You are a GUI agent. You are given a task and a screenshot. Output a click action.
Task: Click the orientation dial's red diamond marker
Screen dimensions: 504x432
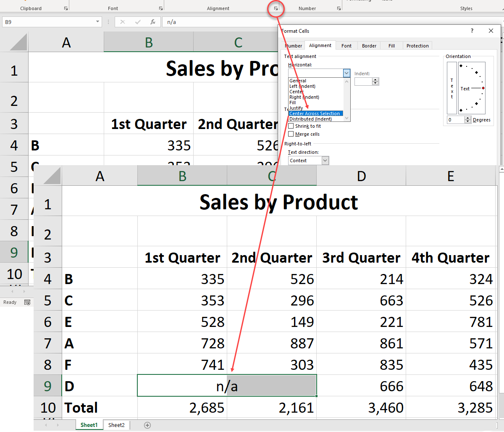tap(483, 88)
